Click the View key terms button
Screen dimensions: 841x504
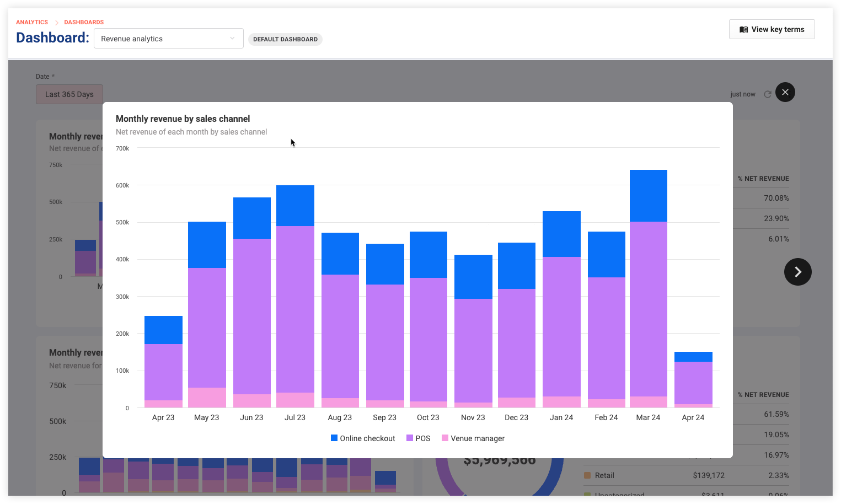[x=772, y=29]
